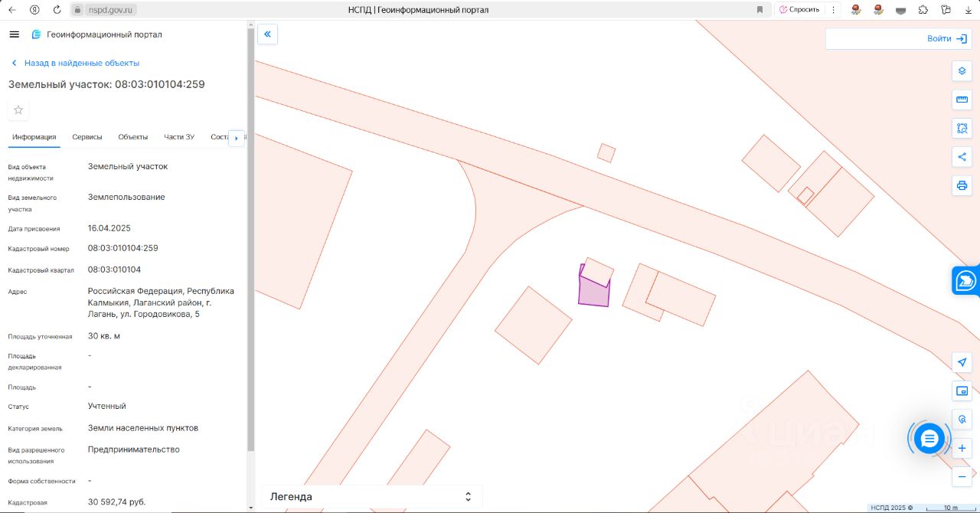This screenshot has height=513, width=980.
Task: Bookmark this page in the address bar
Action: pos(759,10)
